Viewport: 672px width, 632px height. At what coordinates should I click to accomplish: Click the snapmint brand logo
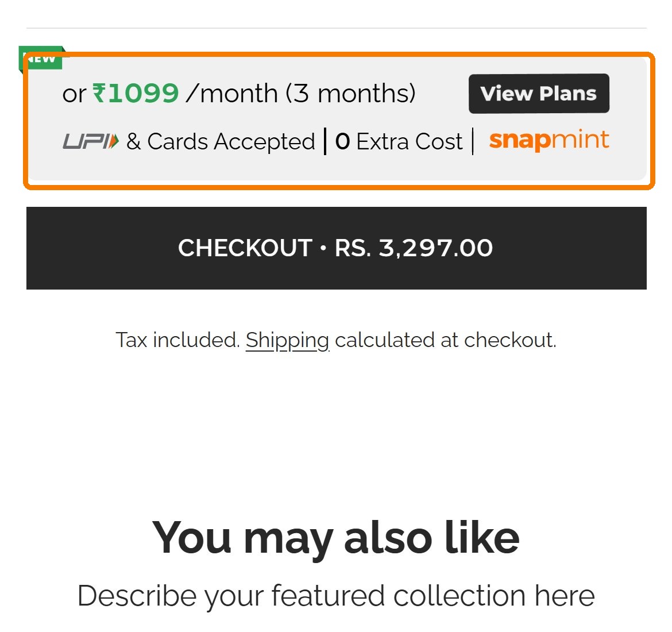(x=549, y=140)
